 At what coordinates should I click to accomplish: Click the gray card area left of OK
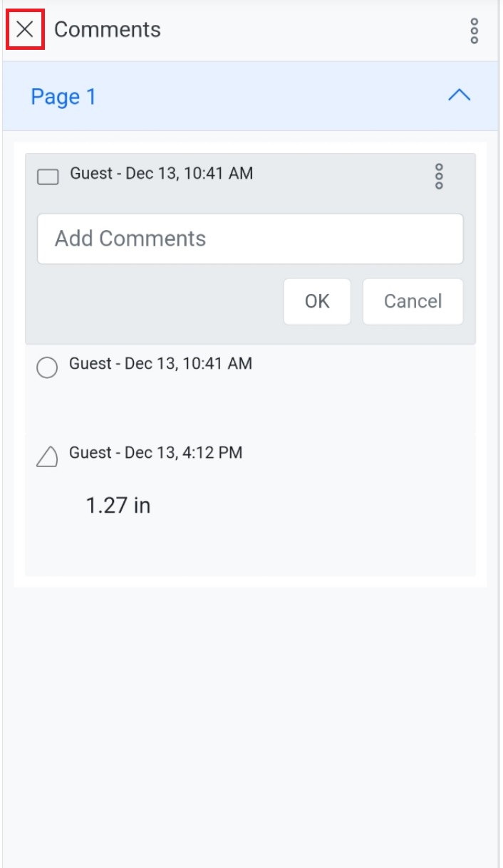tap(157, 302)
